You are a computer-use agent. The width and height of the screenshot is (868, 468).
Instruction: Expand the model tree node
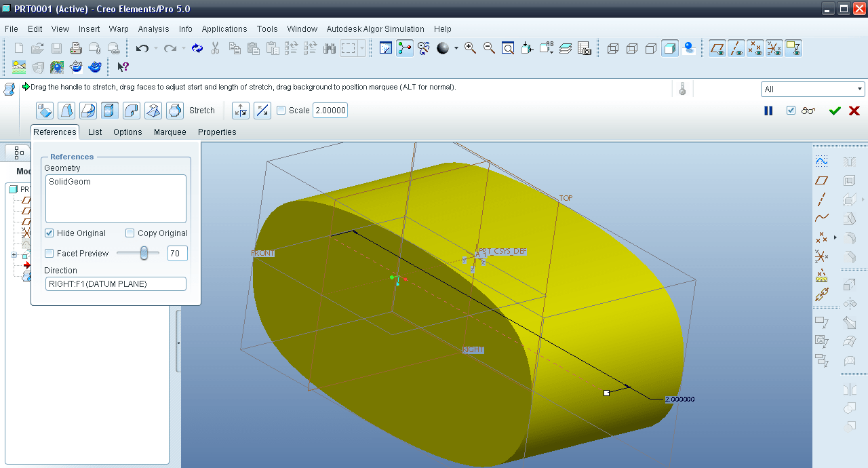(x=14, y=255)
